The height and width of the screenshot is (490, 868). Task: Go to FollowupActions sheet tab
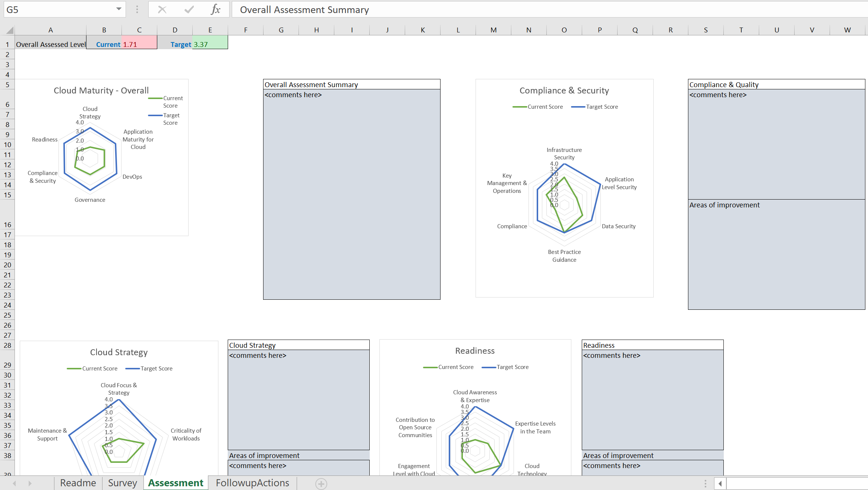pos(252,483)
